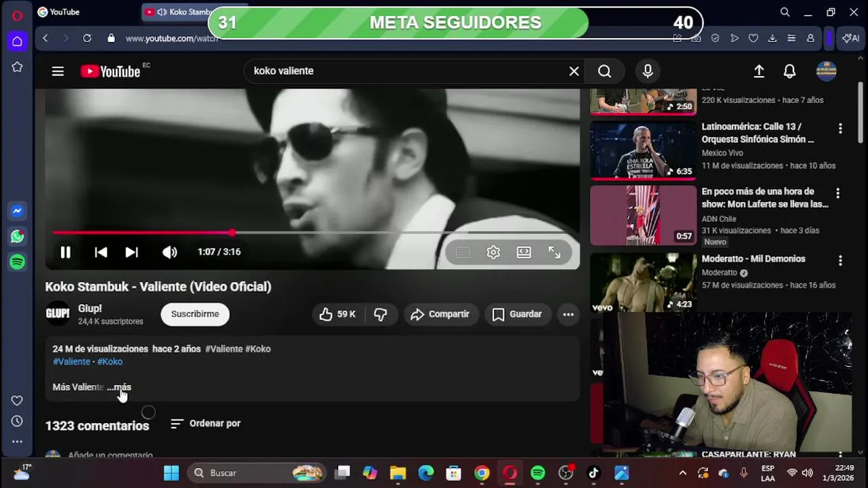Image resolution: width=868 pixels, height=488 pixels.
Task: Open the Glup! channel name link
Action: (x=89, y=308)
